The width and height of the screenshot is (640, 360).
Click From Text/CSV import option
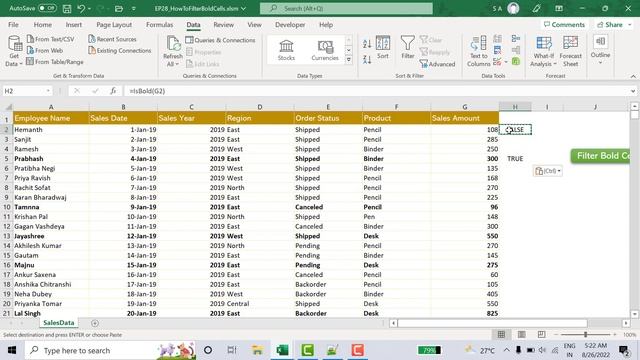51,39
